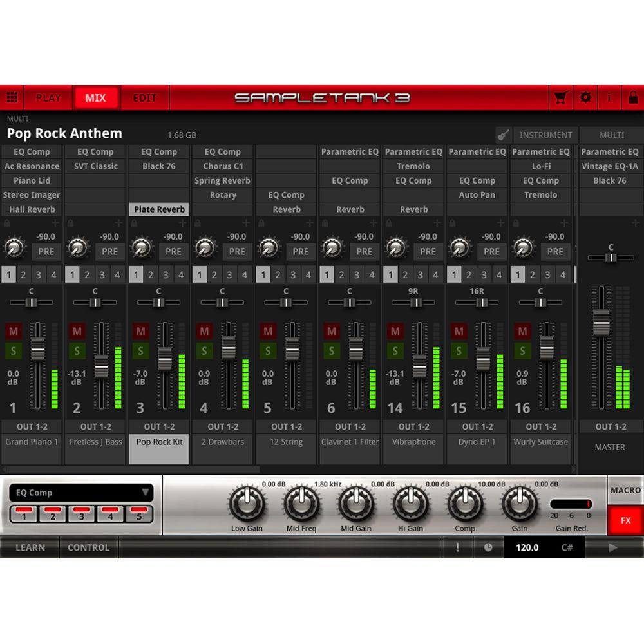Click the plus to add an effect on channel 1

tap(55, 223)
